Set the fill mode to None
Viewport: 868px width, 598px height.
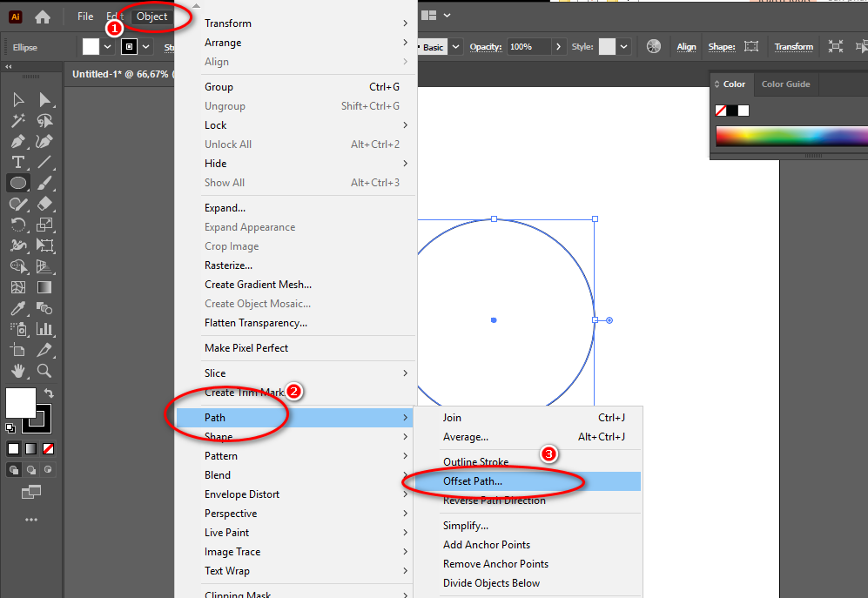pyautogui.click(x=49, y=448)
